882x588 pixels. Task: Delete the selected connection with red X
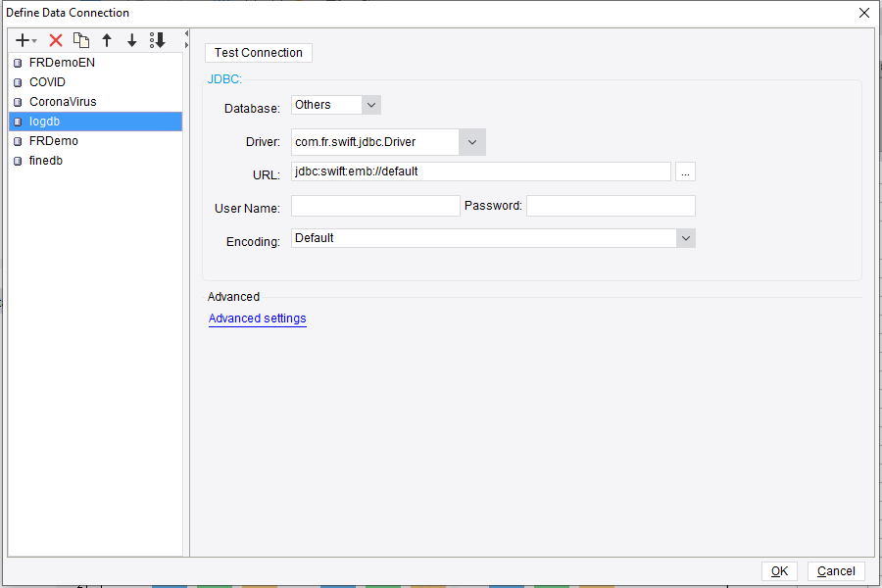click(x=56, y=40)
